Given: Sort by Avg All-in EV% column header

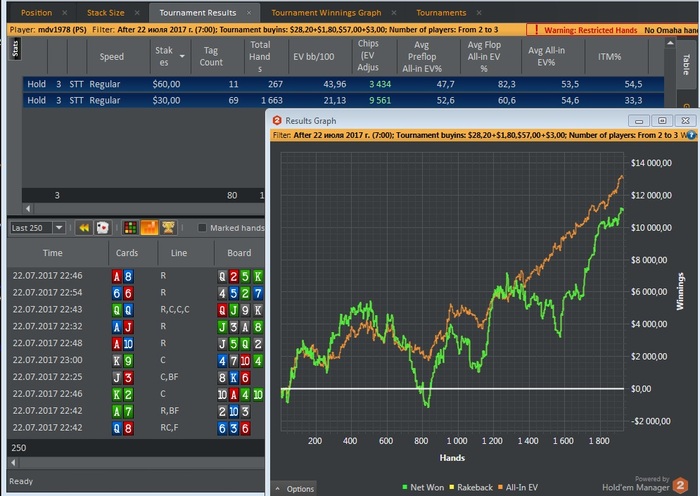Looking at the screenshot, I should [546, 57].
